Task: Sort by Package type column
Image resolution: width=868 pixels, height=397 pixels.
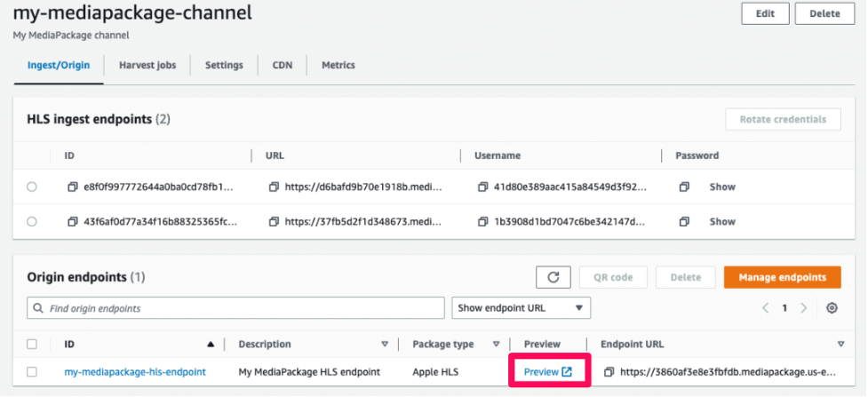Action: [497, 344]
